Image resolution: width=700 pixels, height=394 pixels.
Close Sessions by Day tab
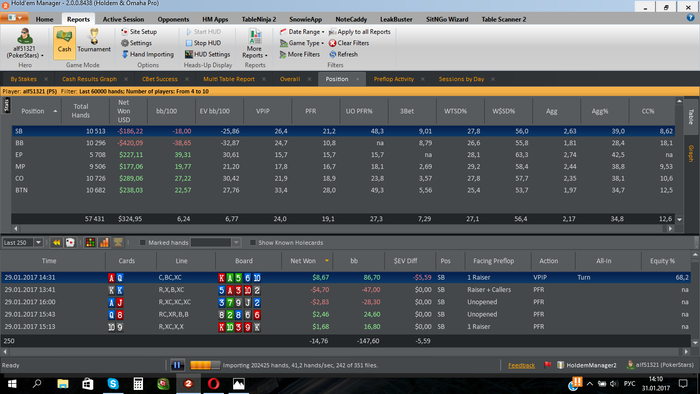click(493, 79)
